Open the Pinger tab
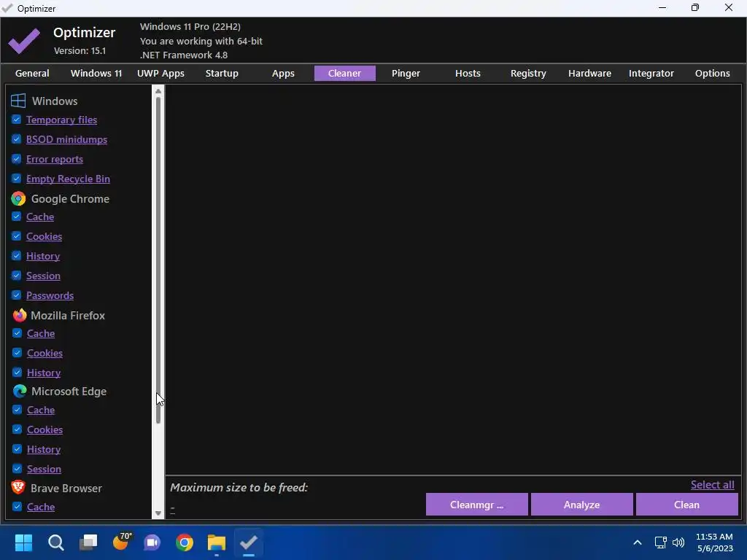The height and width of the screenshot is (560, 747). click(x=406, y=74)
